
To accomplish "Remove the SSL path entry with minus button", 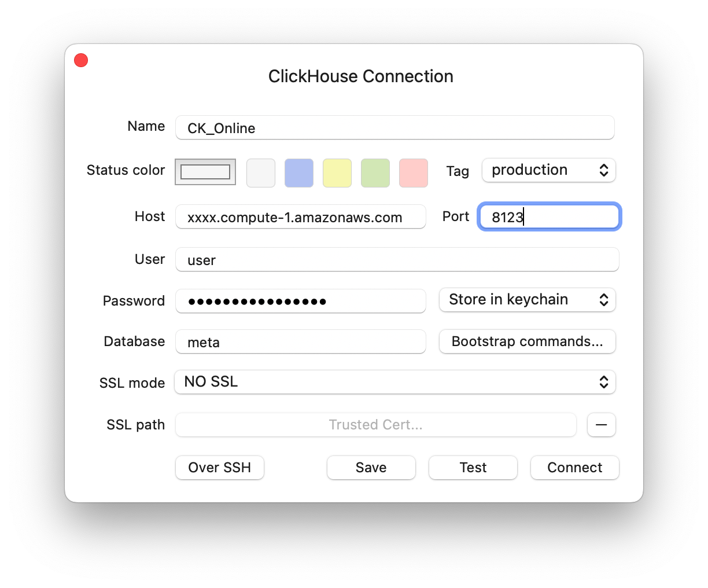I will pyautogui.click(x=601, y=425).
